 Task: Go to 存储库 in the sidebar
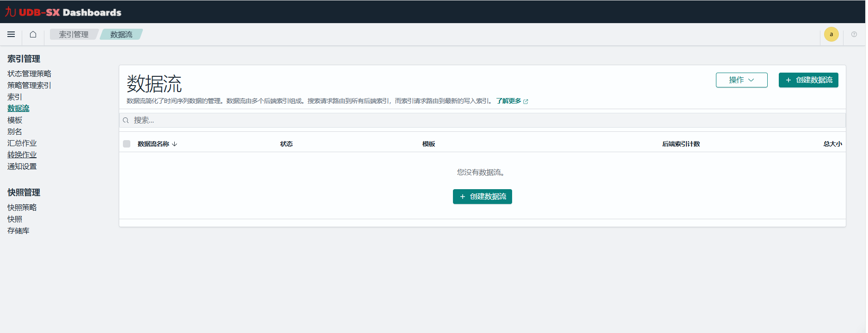pos(18,230)
